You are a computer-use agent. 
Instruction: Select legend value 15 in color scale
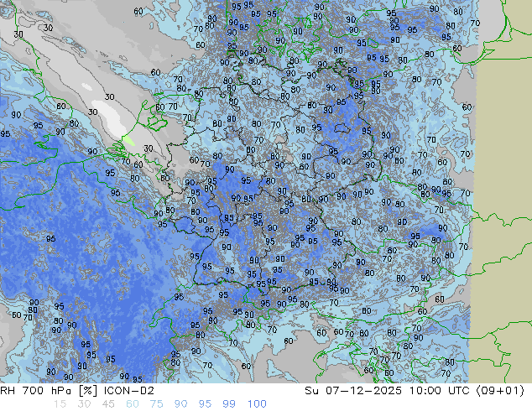coord(60,404)
